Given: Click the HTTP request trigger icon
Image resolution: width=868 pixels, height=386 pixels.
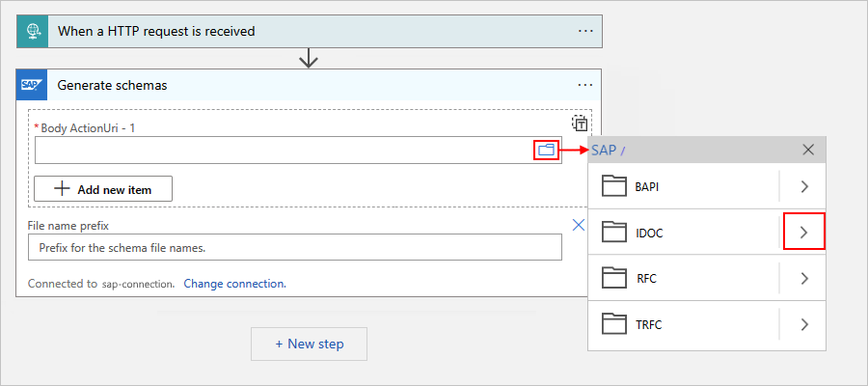Looking at the screenshot, I should click(33, 31).
